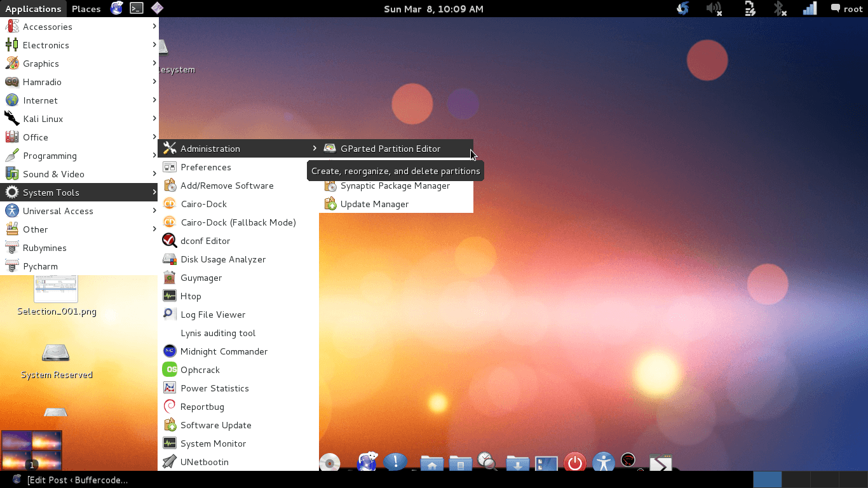Switch to the purple top-left workspace in the dock switcher

17,441
